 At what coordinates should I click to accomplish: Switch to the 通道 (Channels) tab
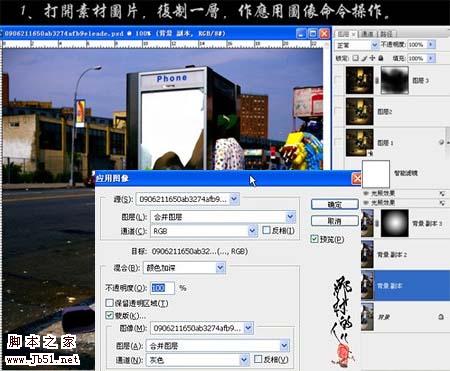pos(368,34)
